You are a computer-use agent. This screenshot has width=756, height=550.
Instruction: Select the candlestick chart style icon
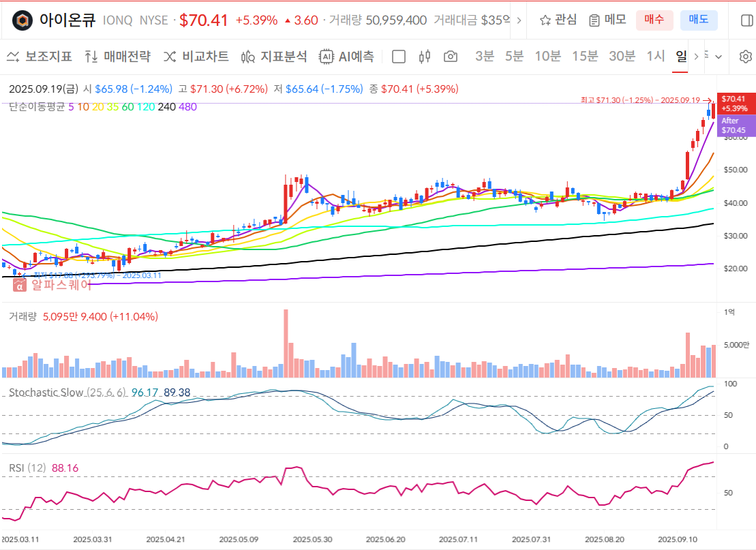pyautogui.click(x=424, y=57)
